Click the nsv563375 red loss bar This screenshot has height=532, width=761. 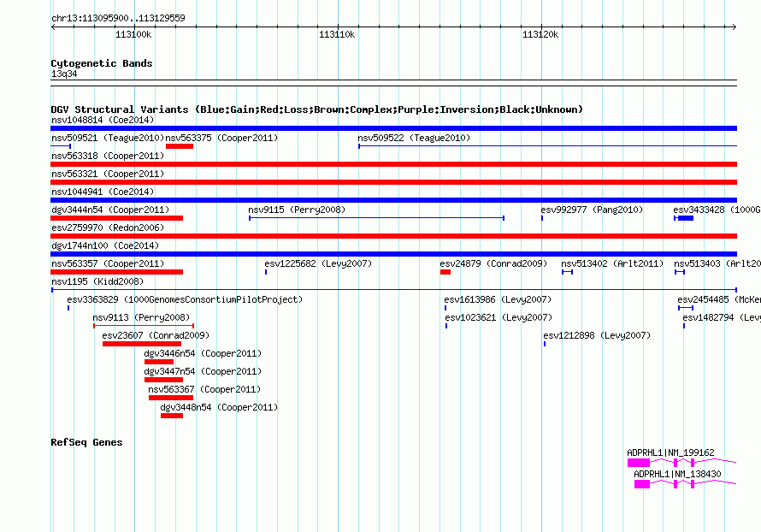tap(180, 146)
